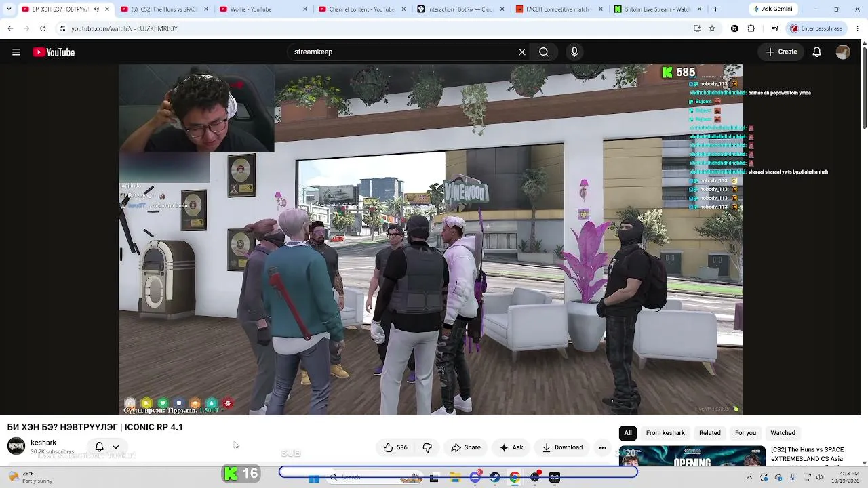Open keshark channel name link
Screen dimensions: 868x488
click(43, 443)
